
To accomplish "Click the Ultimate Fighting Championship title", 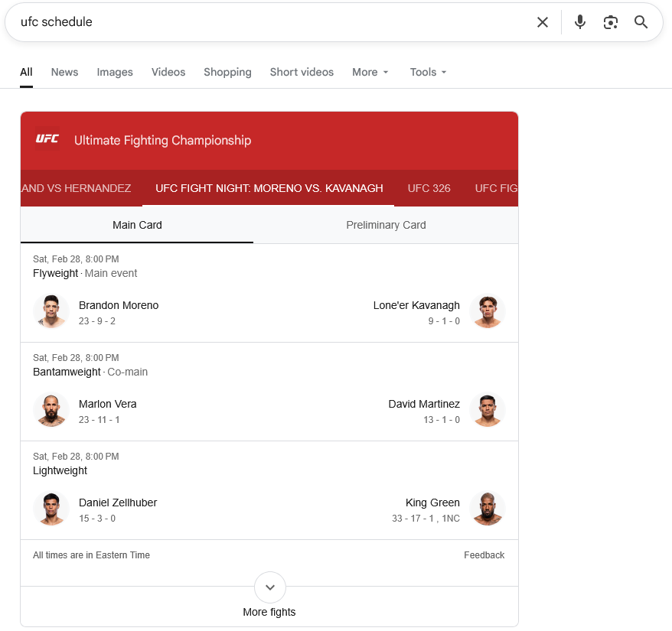I will click(x=163, y=141).
